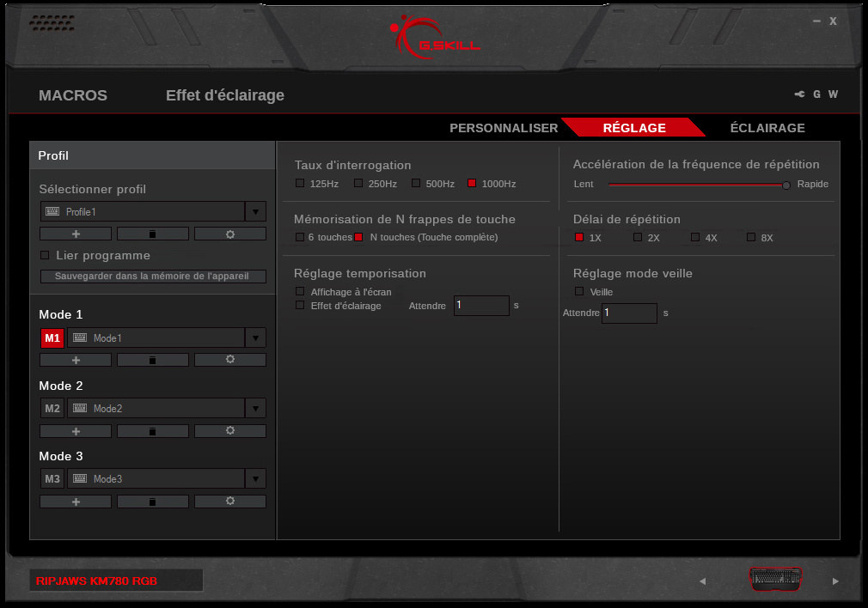Screen dimensions: 868x608
Task: Click Sauvegarder dans la mémoire de l'appareil
Action: point(152,277)
